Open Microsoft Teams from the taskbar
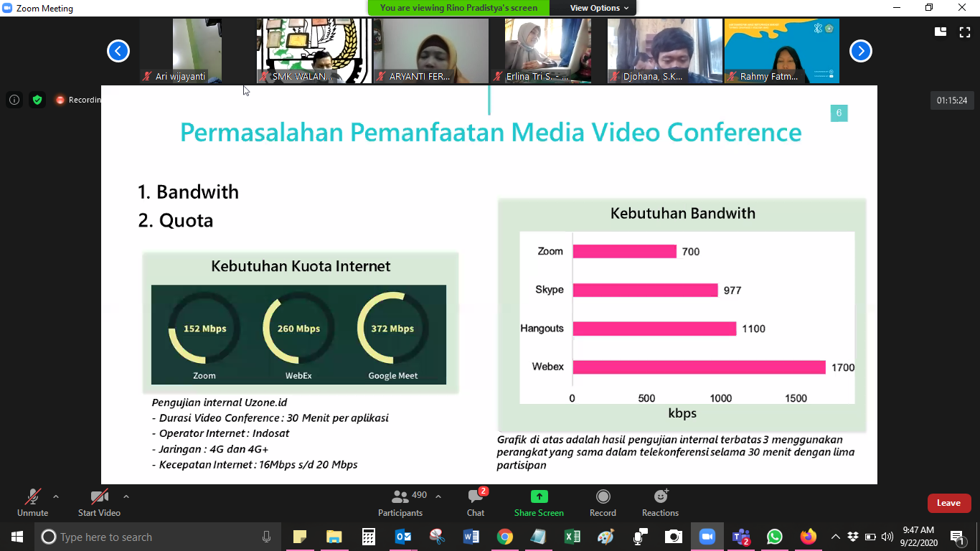The image size is (980, 551). [x=741, y=537]
